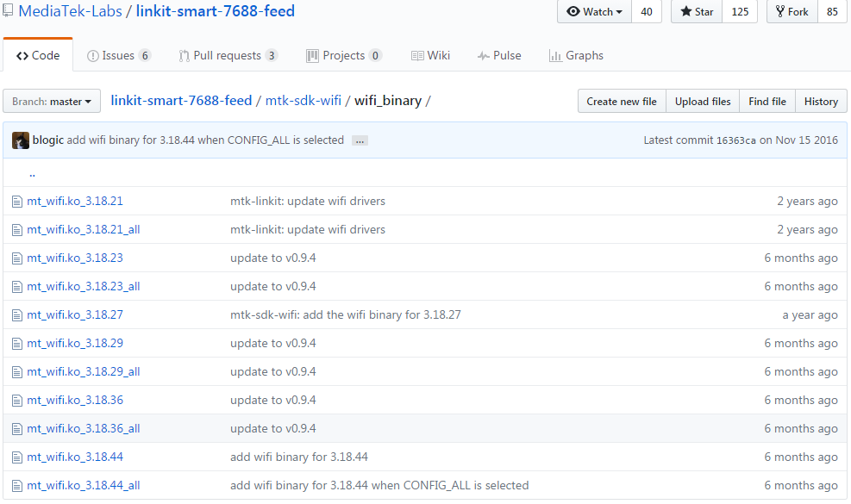851x504 pixels.
Task: Go up to parent directory (..)
Action: 32,174
